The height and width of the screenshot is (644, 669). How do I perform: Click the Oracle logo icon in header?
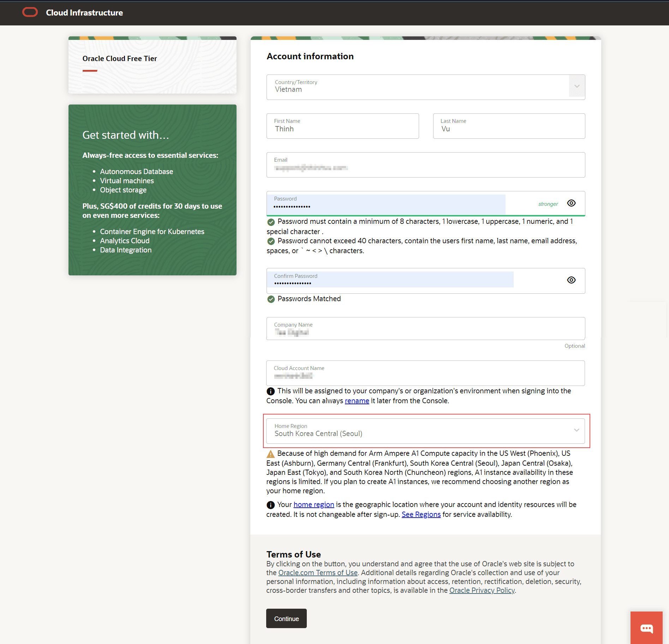coord(30,12)
